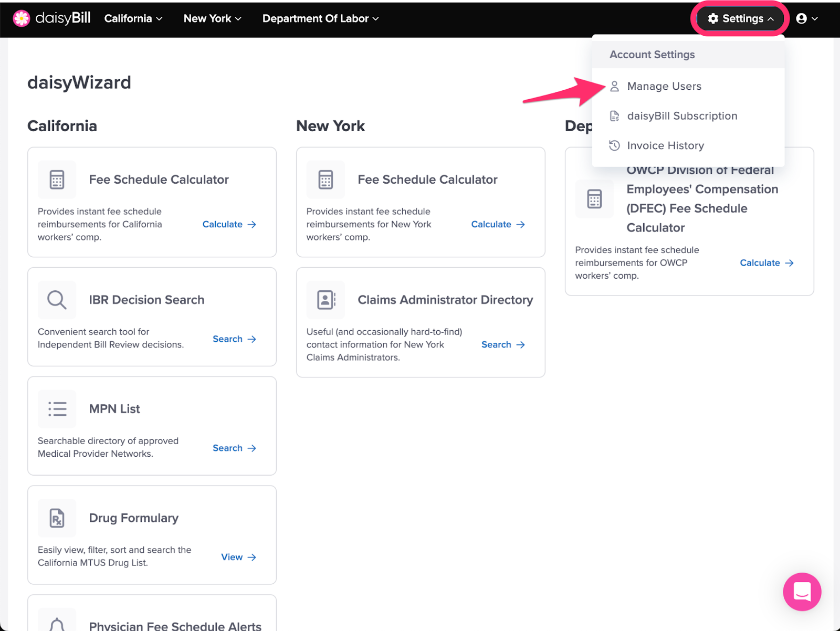Click the Manage Users person icon
Screen dimensions: 840x631
[614, 86]
